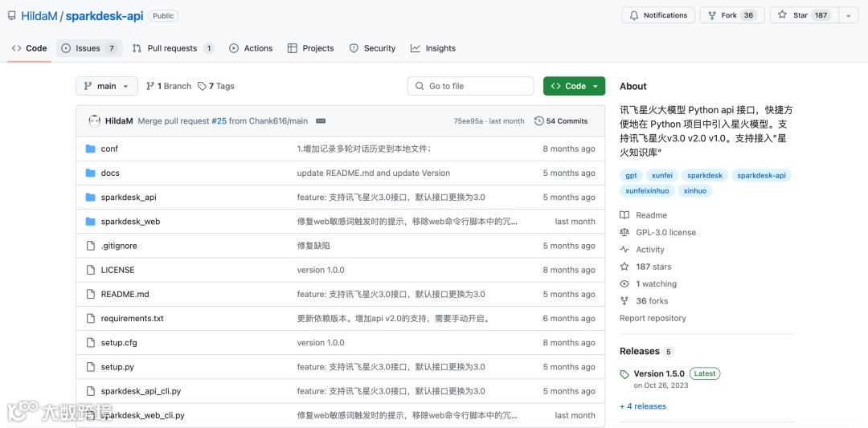This screenshot has height=428, width=868.
Task: View the GPL-3.0 license link
Action: click(x=658, y=232)
